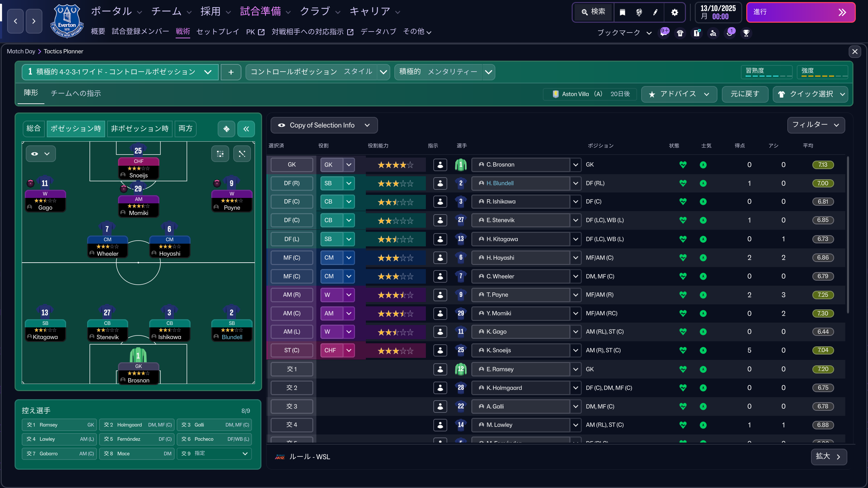Image resolution: width=868 pixels, height=488 pixels.
Task: Open the bookmark flag icon in top toolbar
Action: (x=623, y=13)
